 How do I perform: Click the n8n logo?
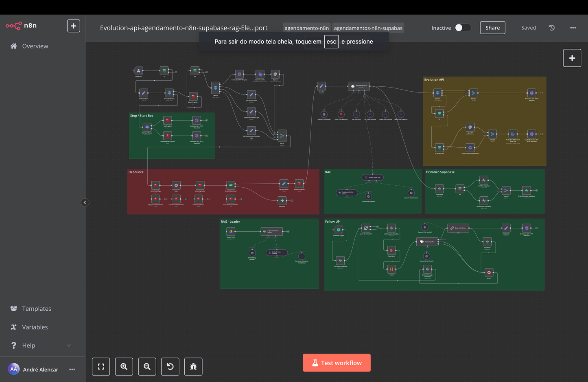[21, 26]
